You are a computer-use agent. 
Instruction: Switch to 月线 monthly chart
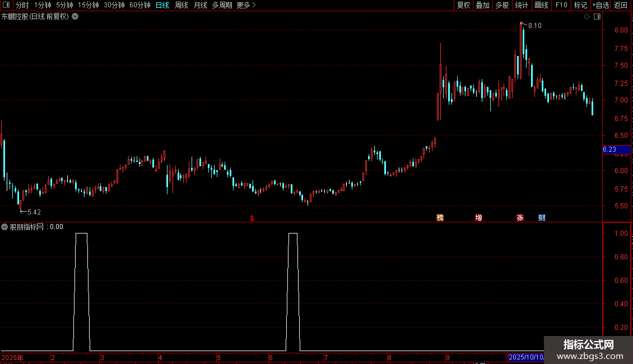[x=200, y=5]
